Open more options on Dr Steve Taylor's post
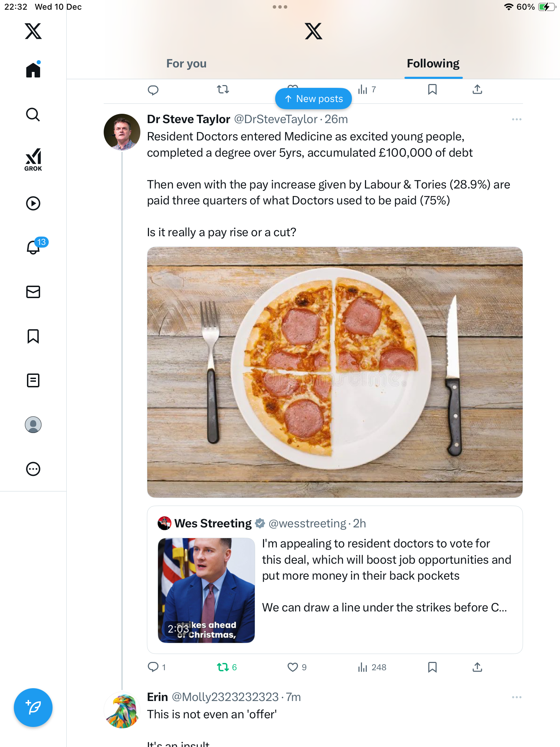The height and width of the screenshot is (747, 560). point(516,119)
